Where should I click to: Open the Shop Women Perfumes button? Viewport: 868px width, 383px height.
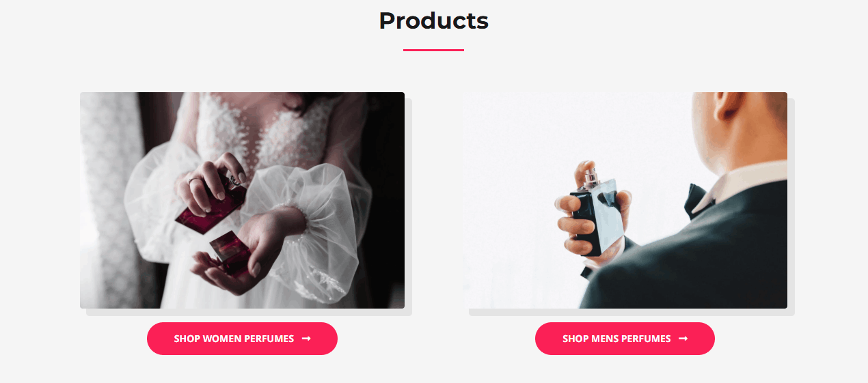click(x=242, y=339)
